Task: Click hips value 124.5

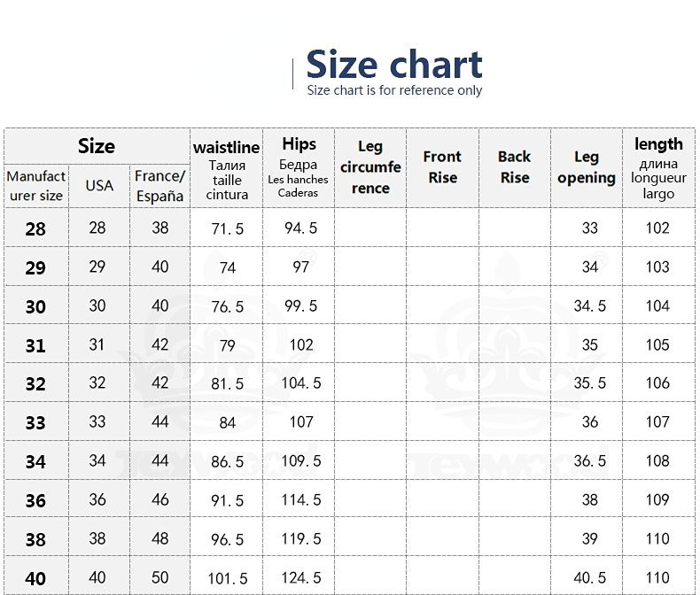Action: tap(301, 578)
